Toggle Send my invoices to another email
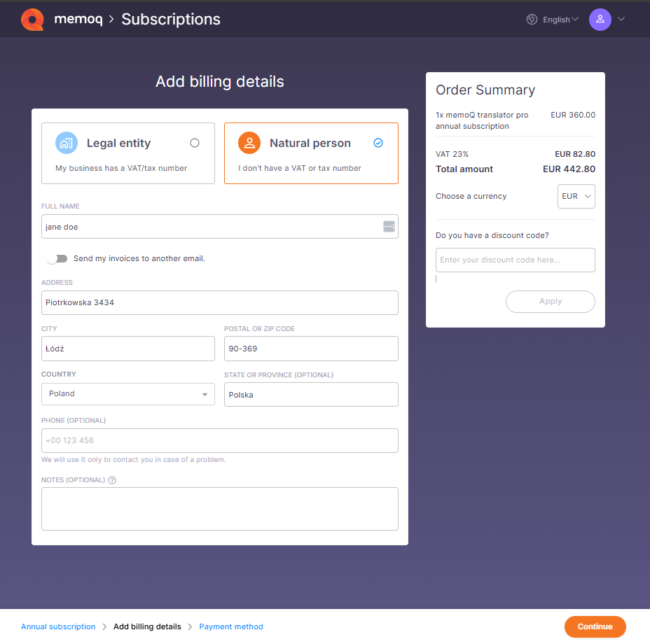Screen dimensions: 650x644 click(x=57, y=258)
